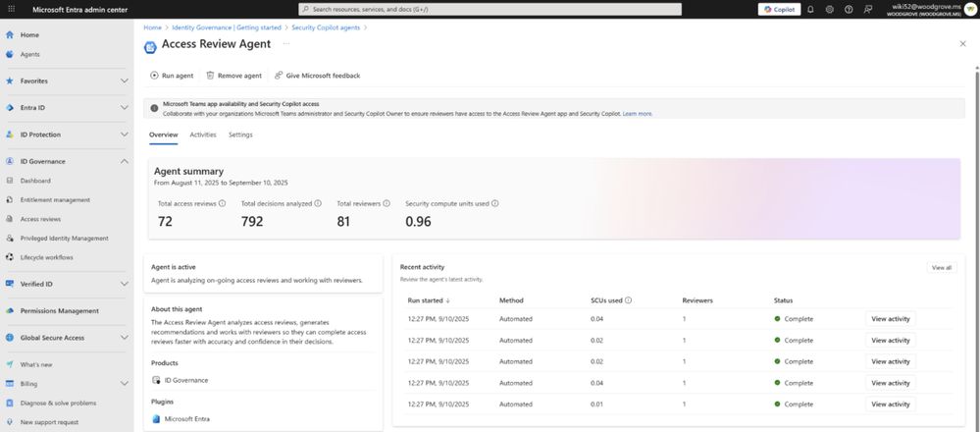Open Access reviews in the sidebar
This screenshot has height=432, width=980.
tap(40, 219)
